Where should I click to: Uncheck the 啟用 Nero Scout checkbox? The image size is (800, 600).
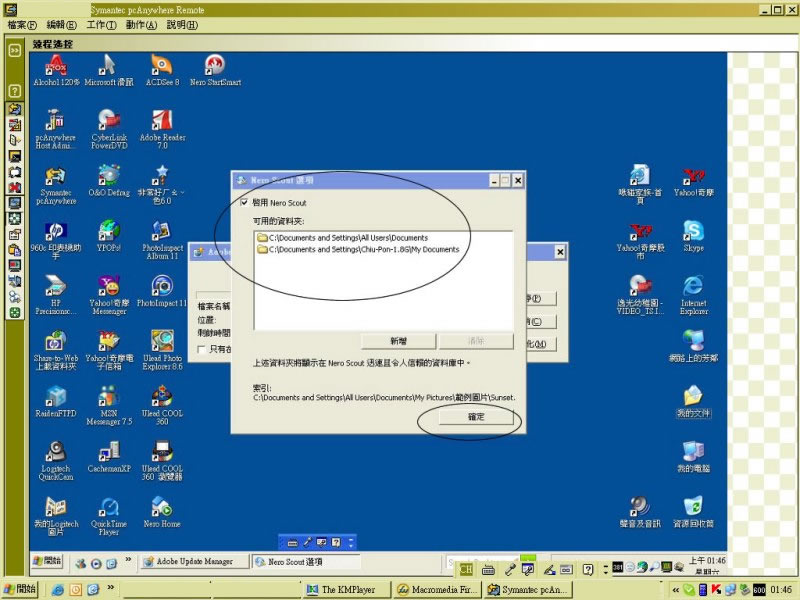pos(244,203)
